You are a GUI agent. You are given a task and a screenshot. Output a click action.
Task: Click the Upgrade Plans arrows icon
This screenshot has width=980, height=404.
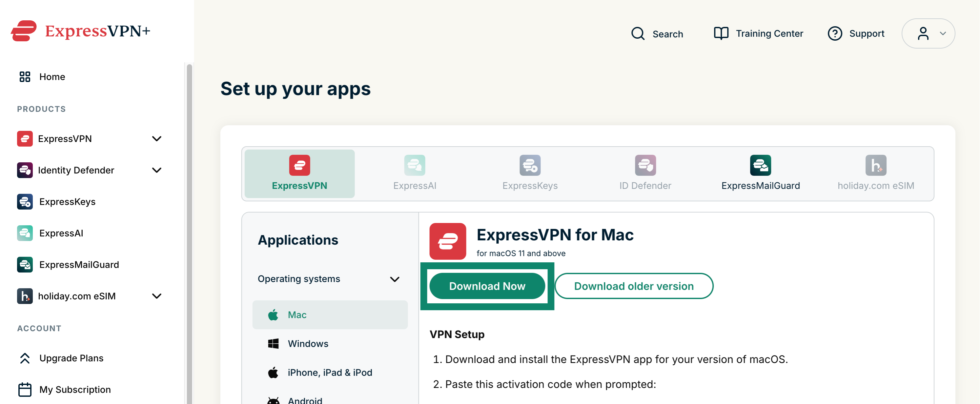25,358
